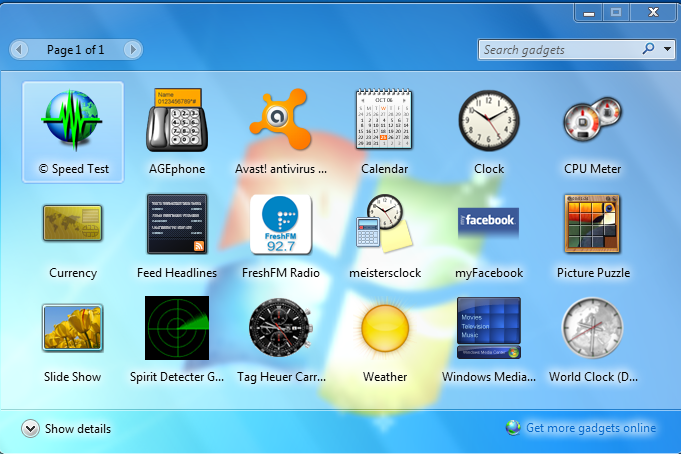
Task: Click the 'World Clock (D...' label
Action: tap(593, 377)
